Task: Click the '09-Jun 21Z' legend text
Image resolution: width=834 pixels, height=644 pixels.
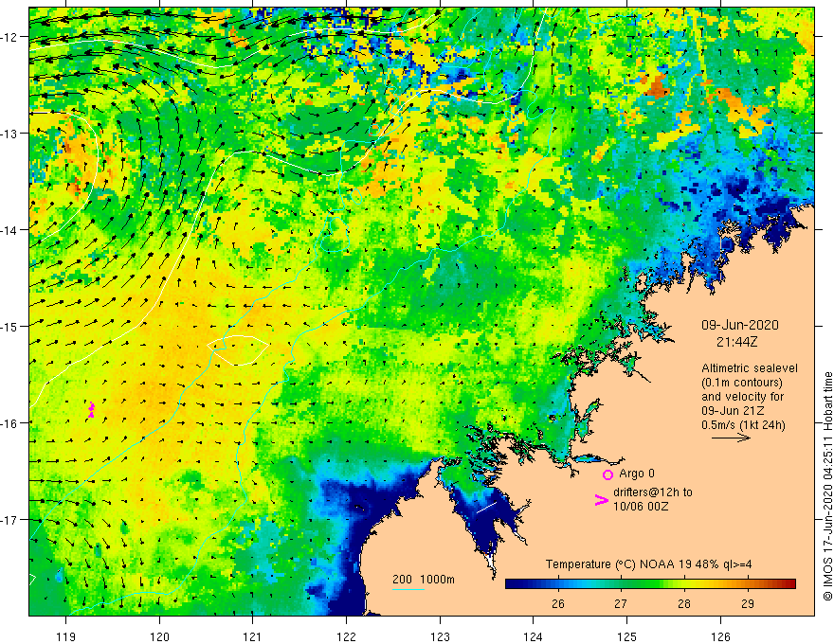Action: (x=733, y=411)
